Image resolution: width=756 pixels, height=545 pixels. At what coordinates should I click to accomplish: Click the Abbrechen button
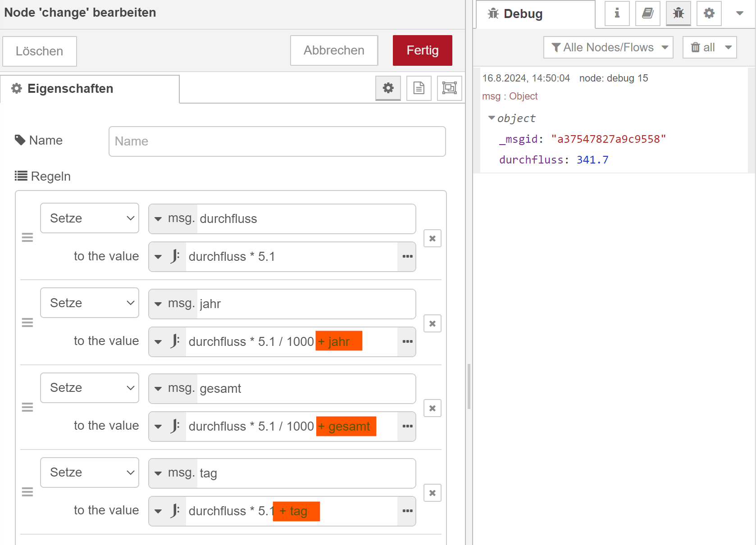[334, 50]
